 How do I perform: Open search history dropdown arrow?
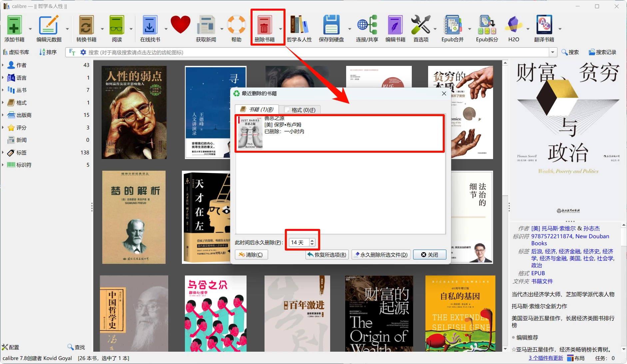pos(553,52)
